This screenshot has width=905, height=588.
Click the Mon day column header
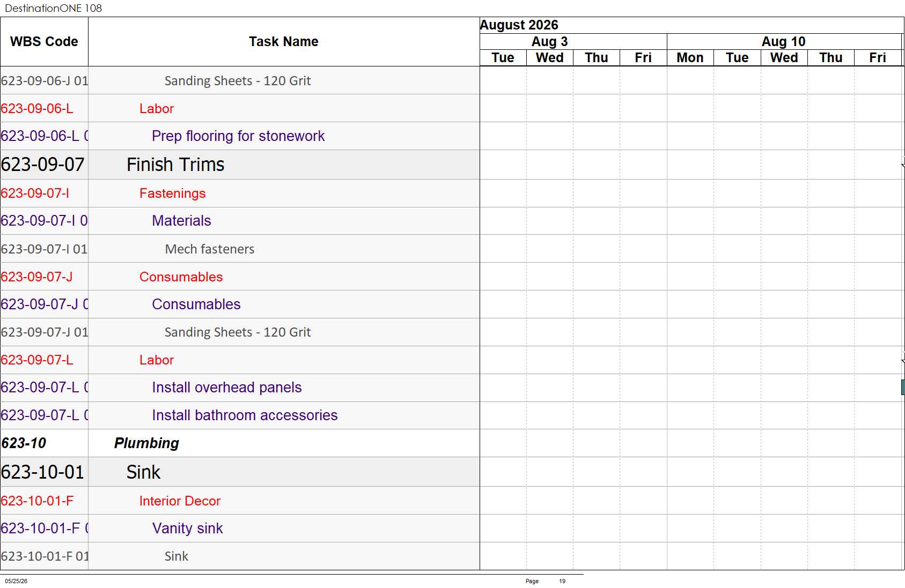click(x=690, y=58)
